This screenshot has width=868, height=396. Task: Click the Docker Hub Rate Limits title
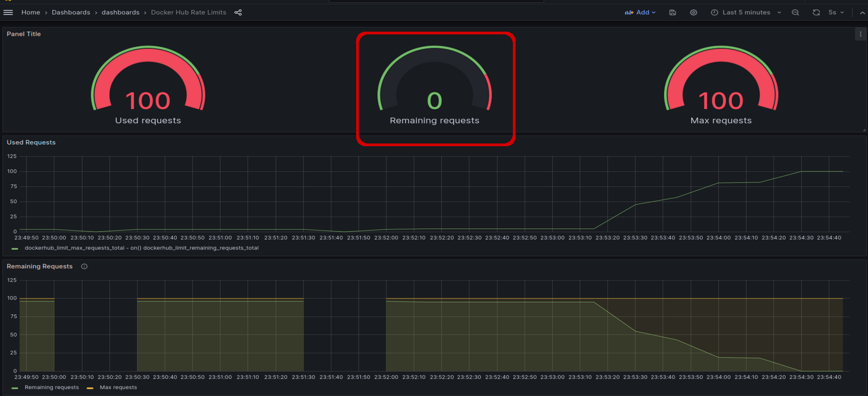pyautogui.click(x=188, y=12)
